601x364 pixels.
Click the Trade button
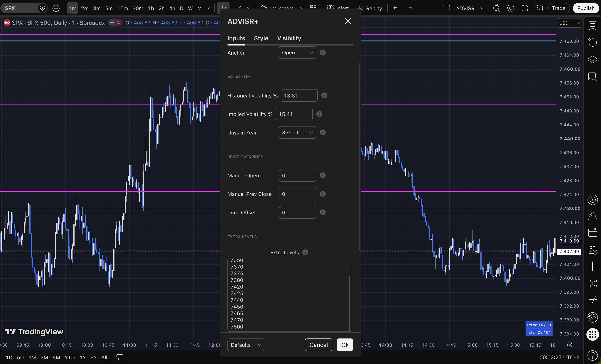[x=558, y=8]
